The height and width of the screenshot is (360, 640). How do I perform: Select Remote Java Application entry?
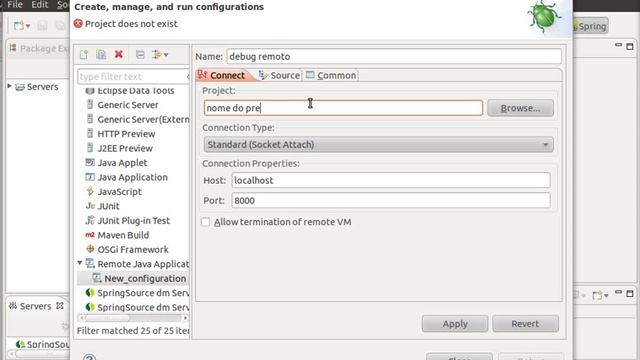[x=143, y=264]
